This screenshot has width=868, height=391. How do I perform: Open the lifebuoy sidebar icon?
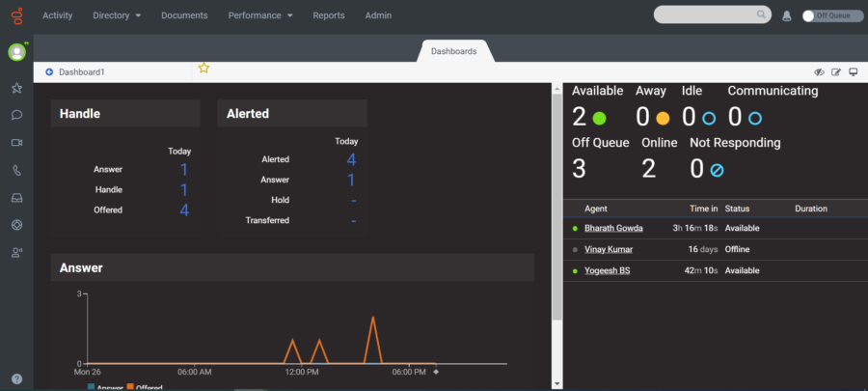click(x=16, y=225)
